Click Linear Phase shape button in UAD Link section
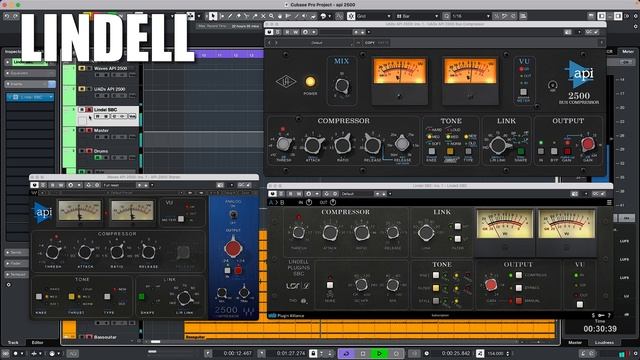The height and width of the screenshot is (360, 640). pos(521,151)
